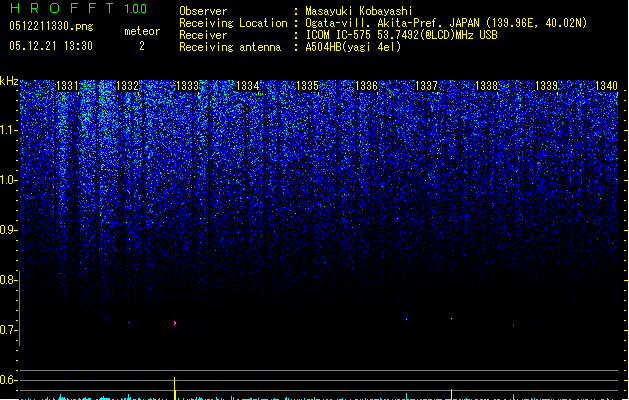This screenshot has width=629, height=400.
Task: Click the 1.0 kHz axis tick label
Action: 8,180
